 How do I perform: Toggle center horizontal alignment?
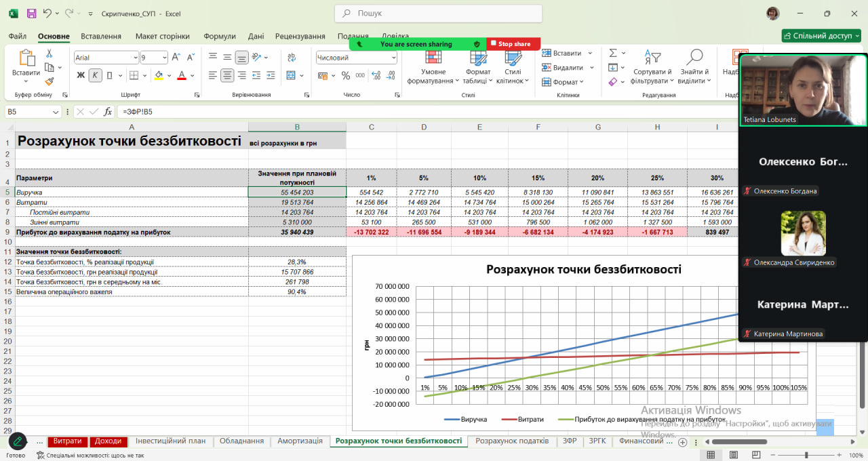click(227, 76)
